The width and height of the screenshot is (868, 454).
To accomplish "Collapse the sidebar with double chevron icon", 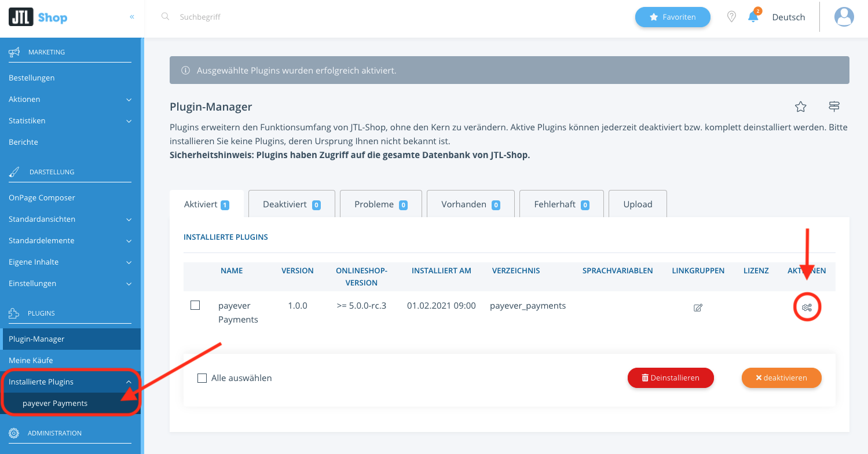I will pyautogui.click(x=132, y=17).
